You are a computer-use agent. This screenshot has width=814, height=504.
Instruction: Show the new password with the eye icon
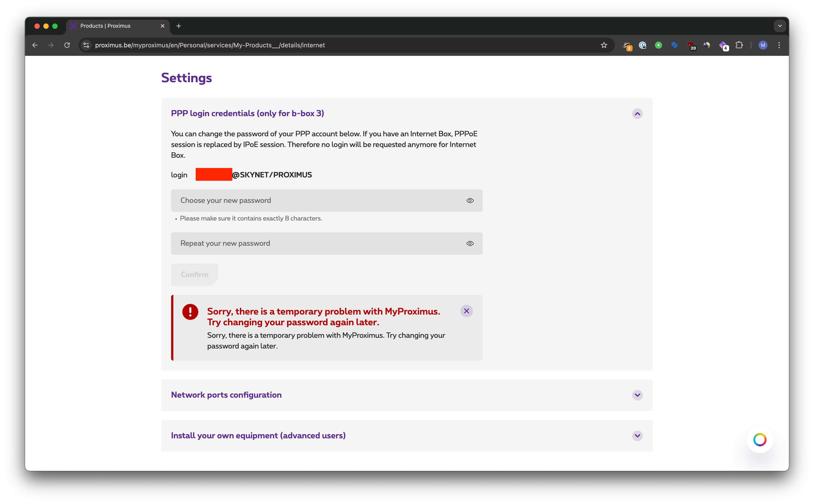[470, 201]
